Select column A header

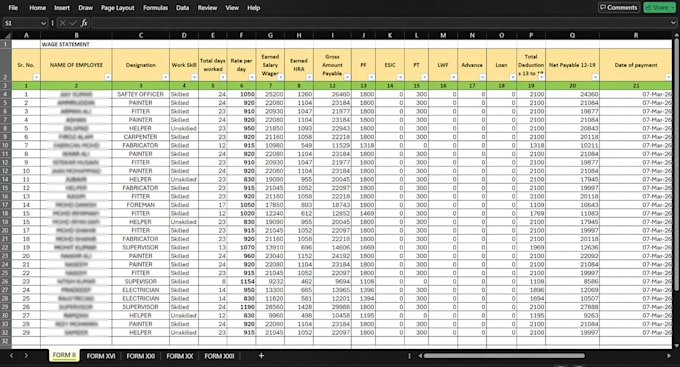(x=26, y=36)
